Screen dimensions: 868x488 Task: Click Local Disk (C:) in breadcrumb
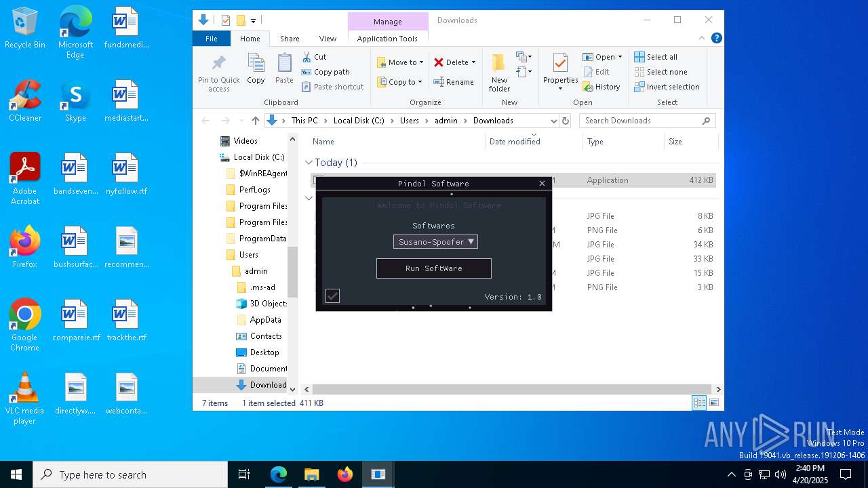(x=359, y=121)
